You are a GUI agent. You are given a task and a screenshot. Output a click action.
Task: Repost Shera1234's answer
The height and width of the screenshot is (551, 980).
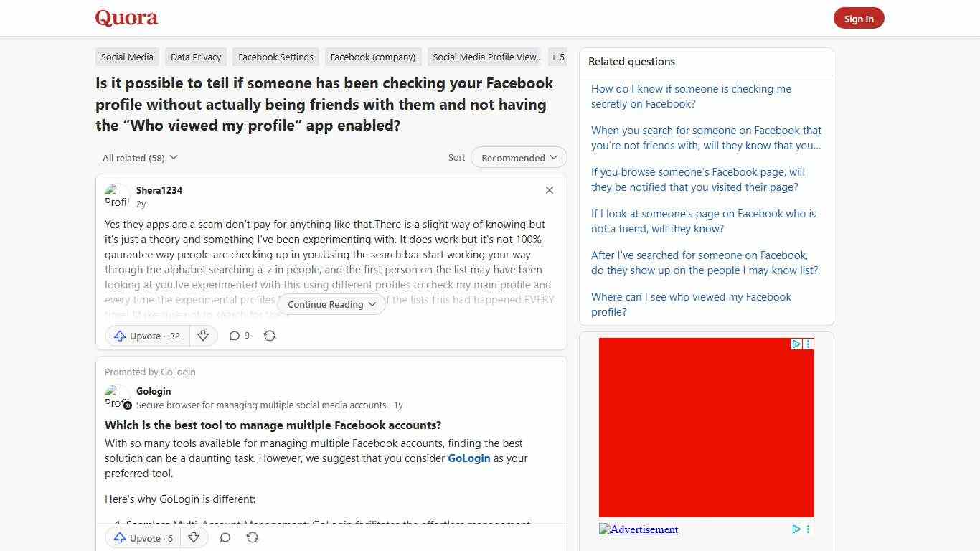click(270, 335)
